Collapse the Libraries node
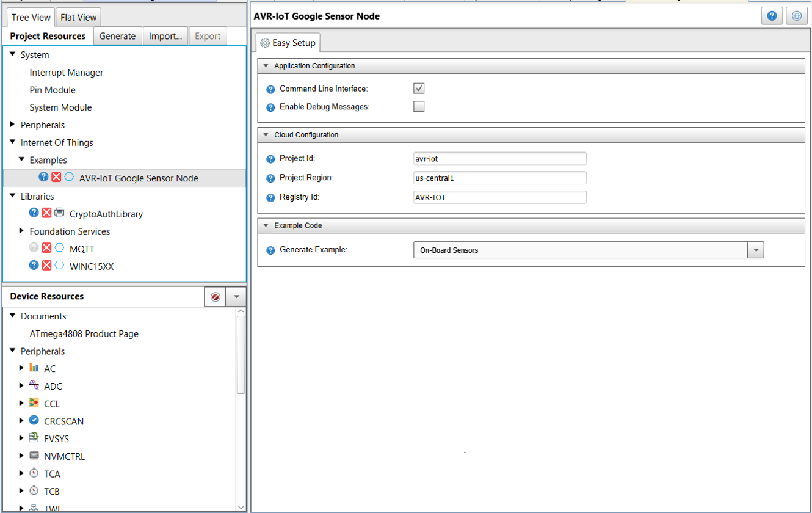812x513 pixels. coord(13,196)
